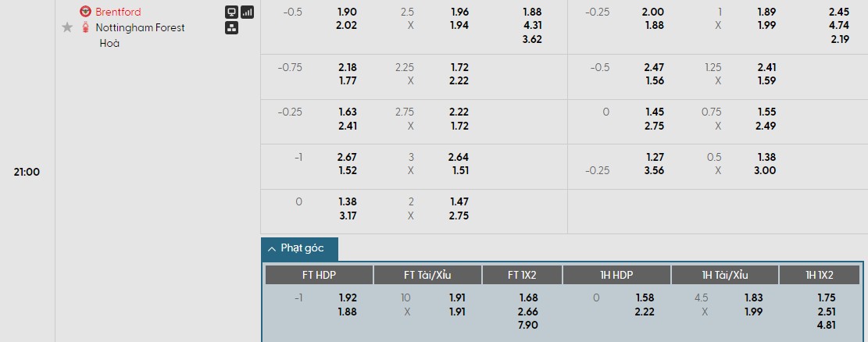868x342 pixels.
Task: Click the Brentford club crest
Action: tap(85, 12)
